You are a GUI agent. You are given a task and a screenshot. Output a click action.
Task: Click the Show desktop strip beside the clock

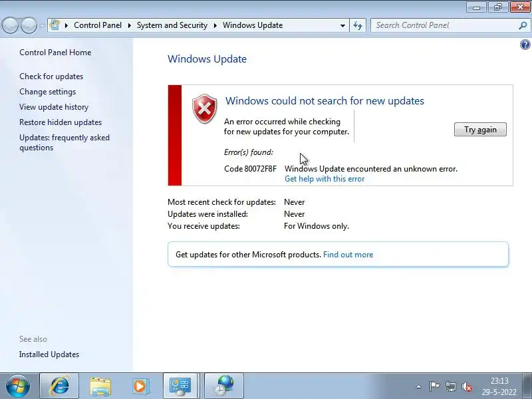527,386
